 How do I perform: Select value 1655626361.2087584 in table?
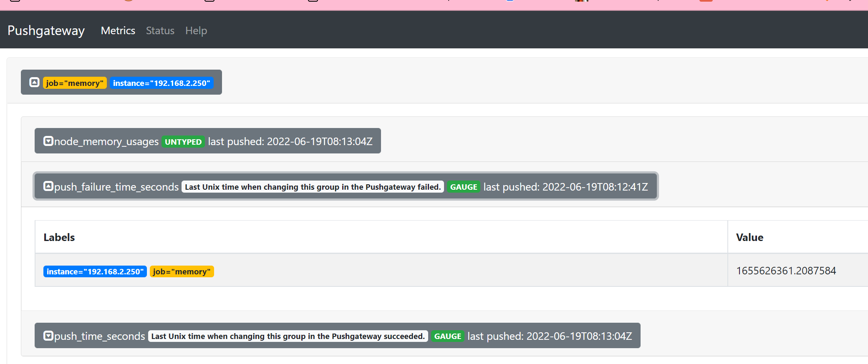coord(786,271)
